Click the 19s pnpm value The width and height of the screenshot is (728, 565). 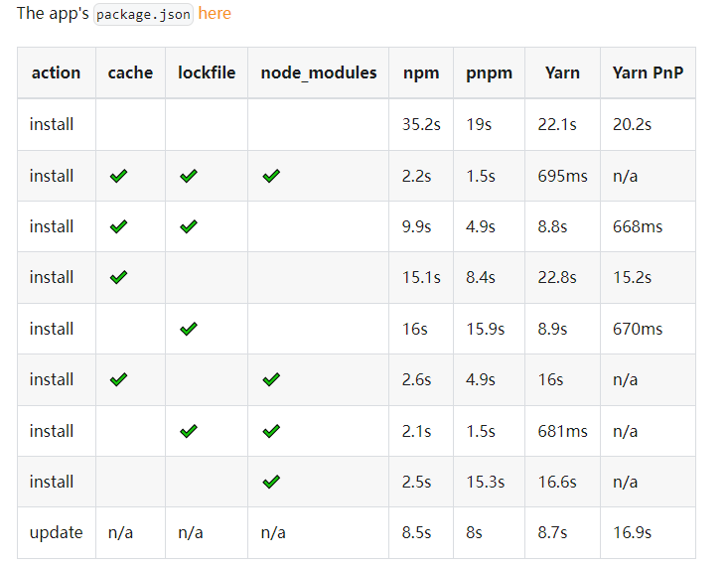point(479,124)
